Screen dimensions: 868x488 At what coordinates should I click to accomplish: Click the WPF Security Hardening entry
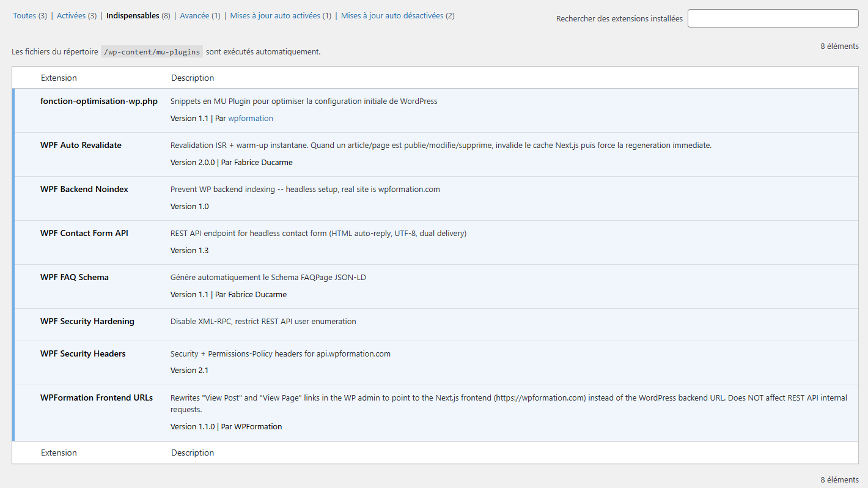(87, 322)
